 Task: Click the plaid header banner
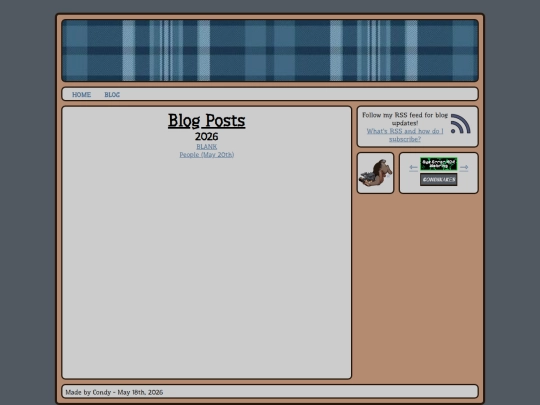click(270, 51)
